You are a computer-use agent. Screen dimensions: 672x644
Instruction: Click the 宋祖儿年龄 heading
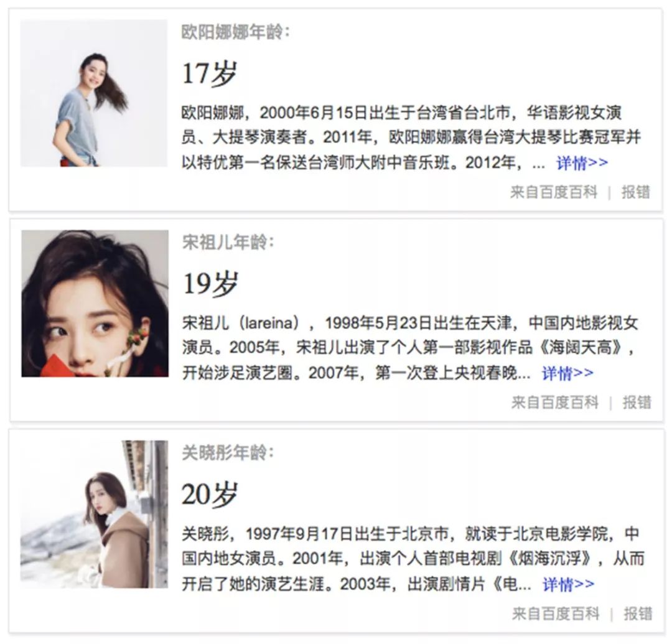[228, 242]
